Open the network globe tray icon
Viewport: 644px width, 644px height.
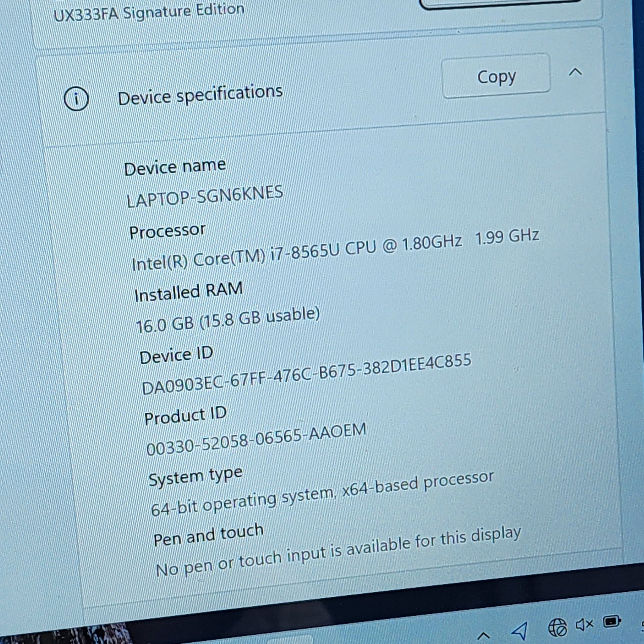point(557,627)
